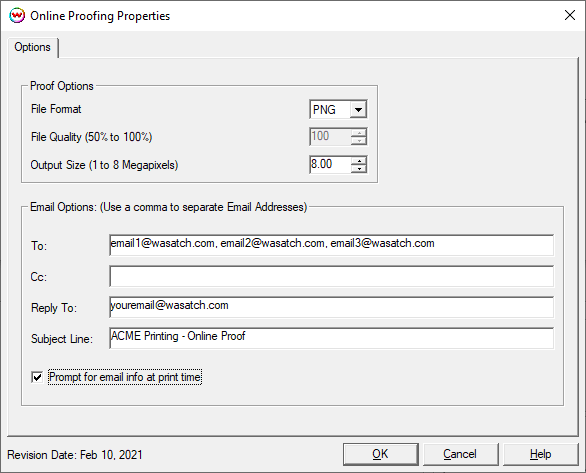Click File Quality down spinner arrow
This screenshot has width=586, height=473.
[x=359, y=140]
